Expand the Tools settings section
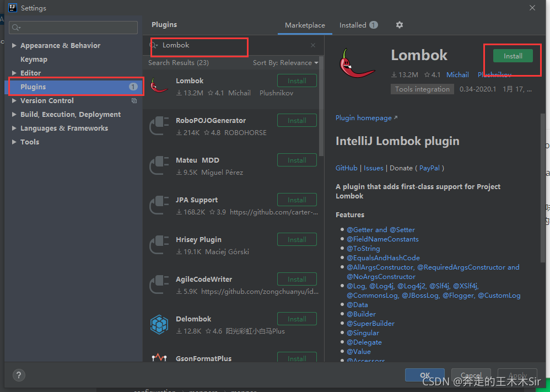Viewport: 550px width, 392px height. 14,142
